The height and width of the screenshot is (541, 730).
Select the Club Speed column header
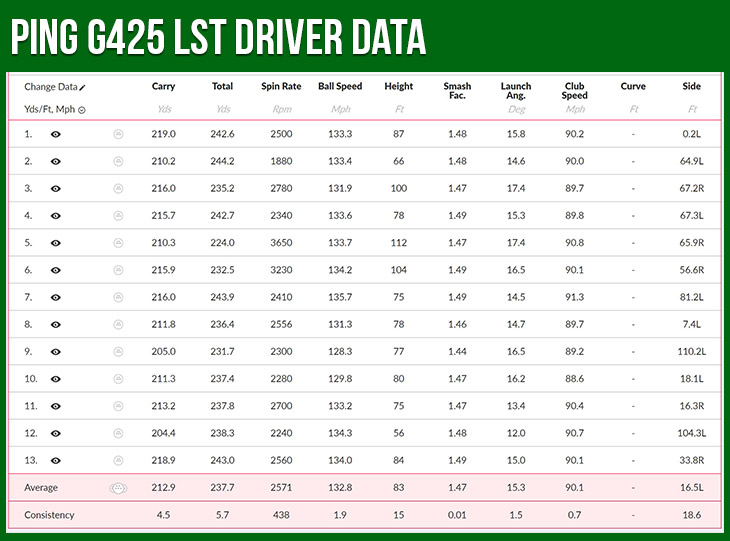coord(575,91)
